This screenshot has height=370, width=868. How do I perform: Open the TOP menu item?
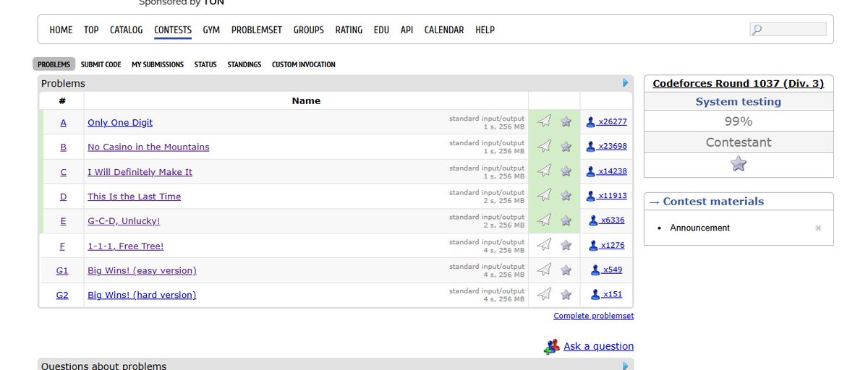tap(91, 30)
